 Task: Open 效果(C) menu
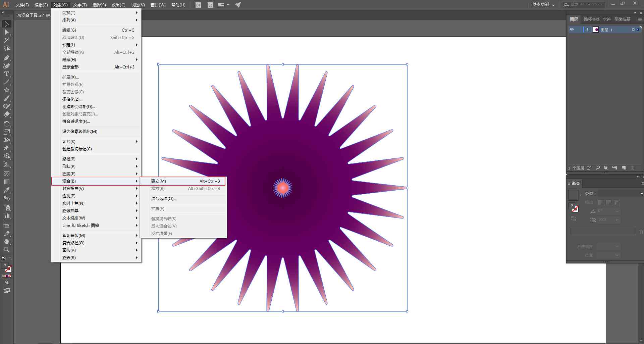[x=118, y=5]
